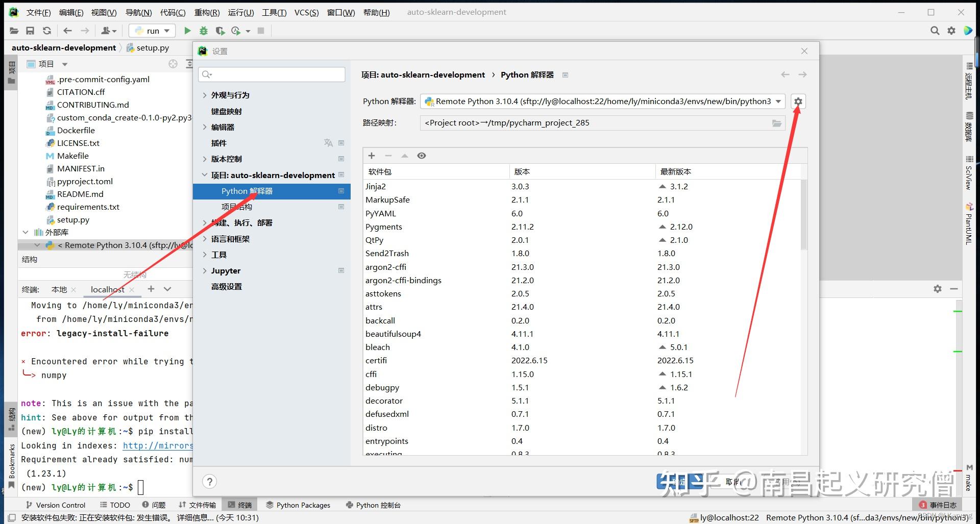Select the Jinja2 package row
Image resolution: width=980 pixels, height=524 pixels.
pos(582,187)
